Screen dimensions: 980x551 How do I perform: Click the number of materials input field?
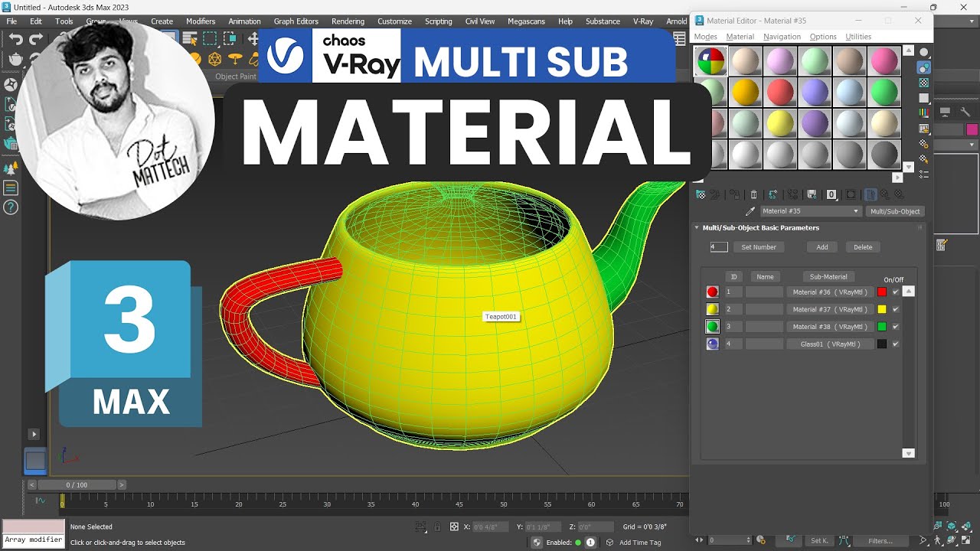[719, 247]
